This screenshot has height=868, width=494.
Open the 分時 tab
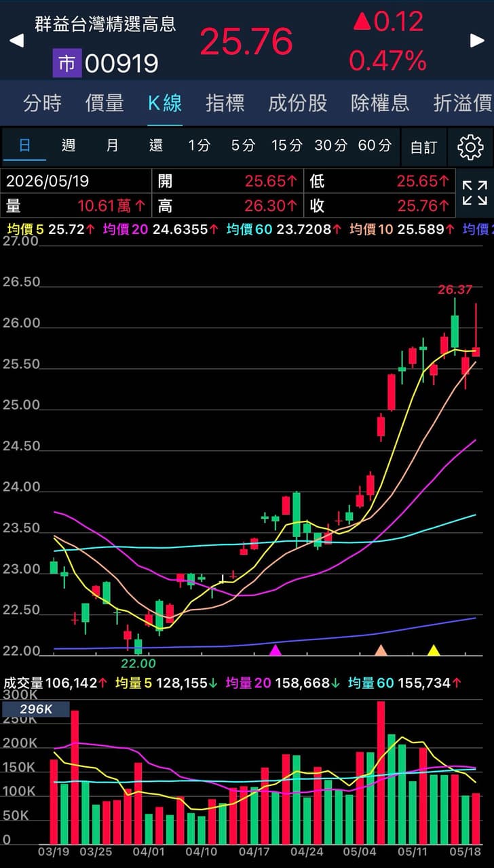(42, 103)
